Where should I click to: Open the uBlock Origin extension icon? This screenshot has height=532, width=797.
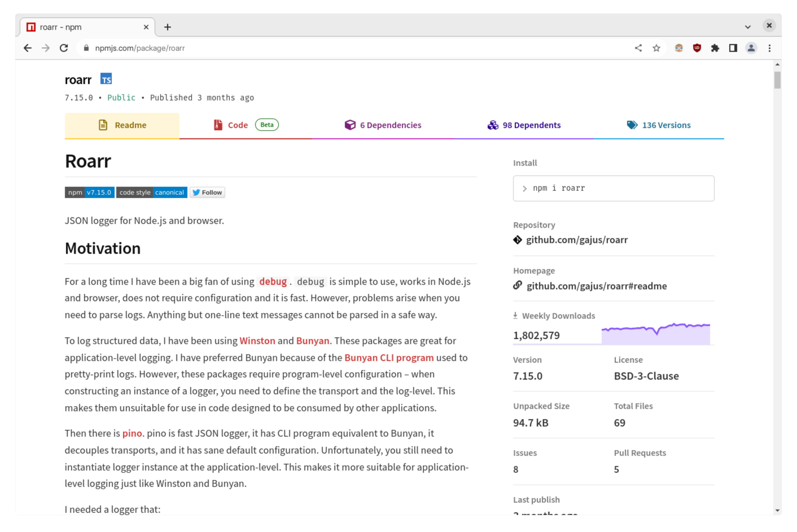click(697, 48)
